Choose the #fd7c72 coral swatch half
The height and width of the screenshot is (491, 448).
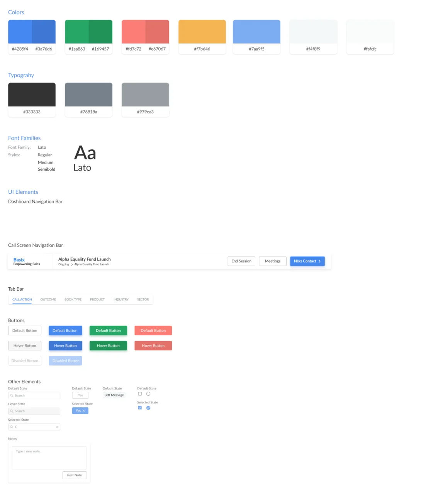[x=134, y=32]
